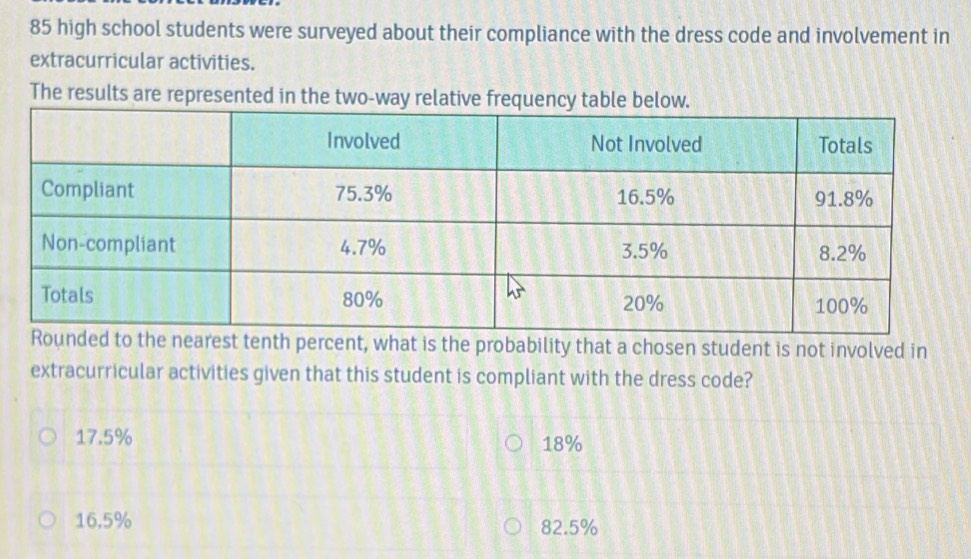Click the Non-compliant row label
971x559 pixels.
(108, 243)
